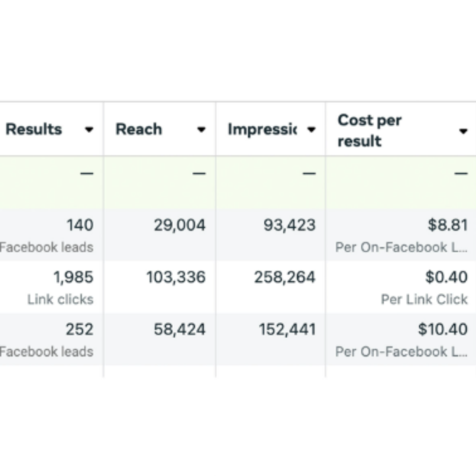Open the Results column dropdown arrow
The height and width of the screenshot is (476, 476).
pos(89,130)
